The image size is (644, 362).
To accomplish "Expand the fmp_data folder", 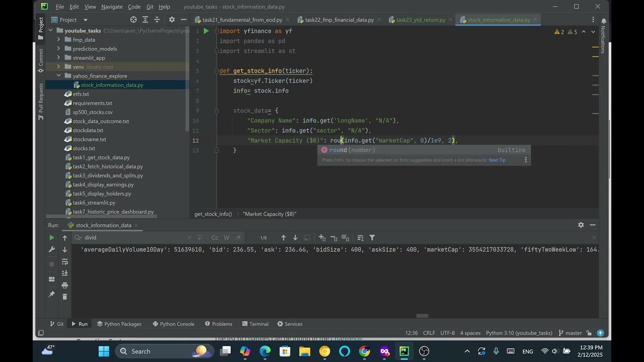I will click(x=59, y=40).
